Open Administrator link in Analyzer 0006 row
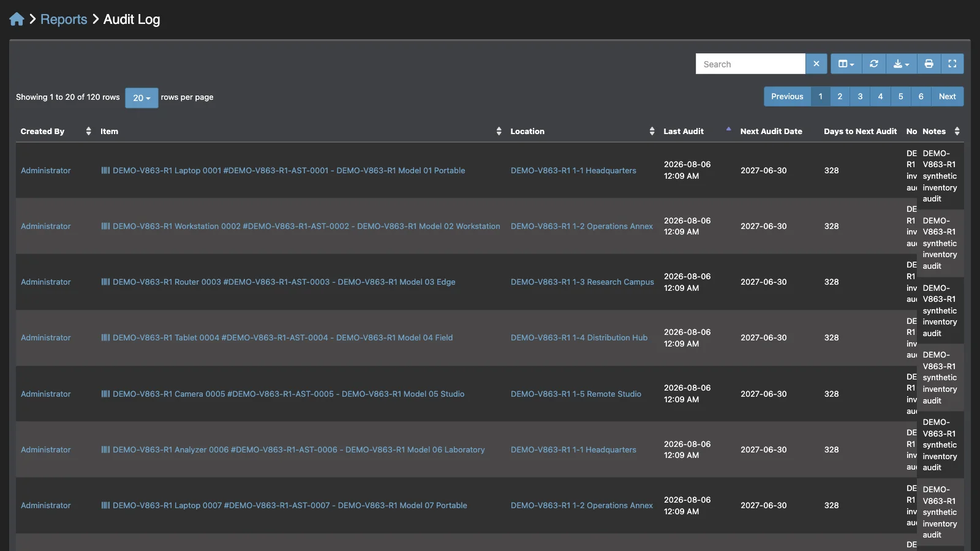 [x=46, y=449]
